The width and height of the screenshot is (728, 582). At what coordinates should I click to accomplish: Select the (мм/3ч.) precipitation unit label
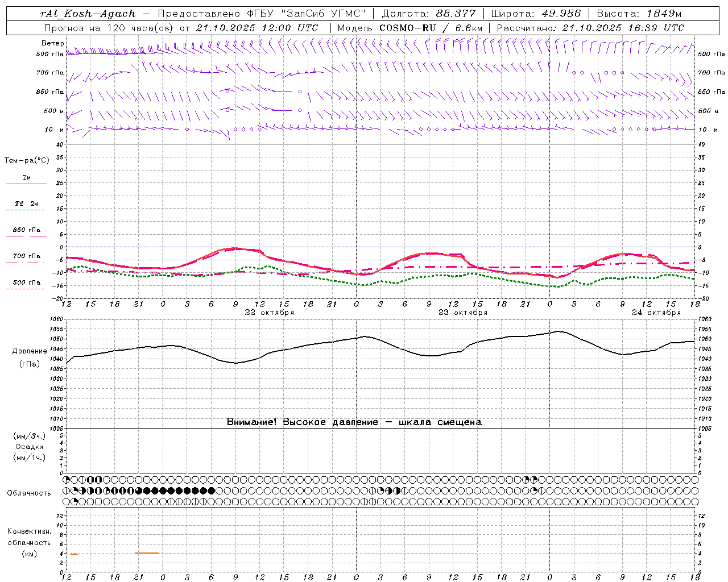pyautogui.click(x=30, y=436)
